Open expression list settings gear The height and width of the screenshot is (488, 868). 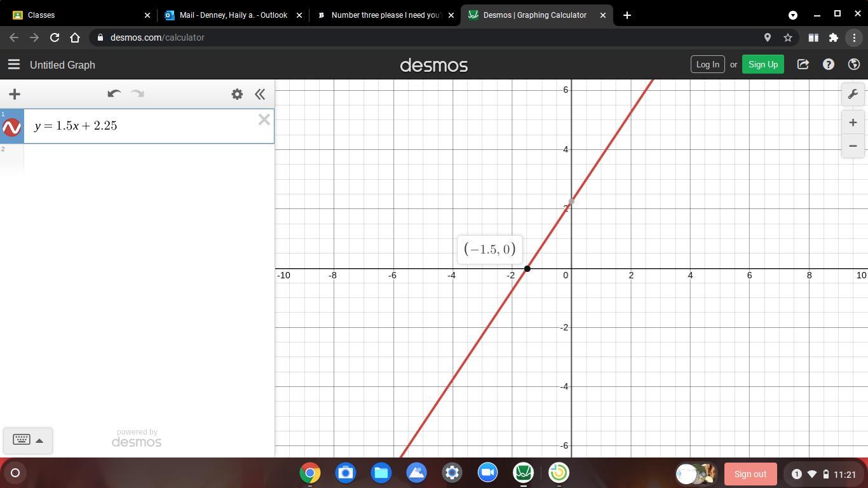pos(237,94)
